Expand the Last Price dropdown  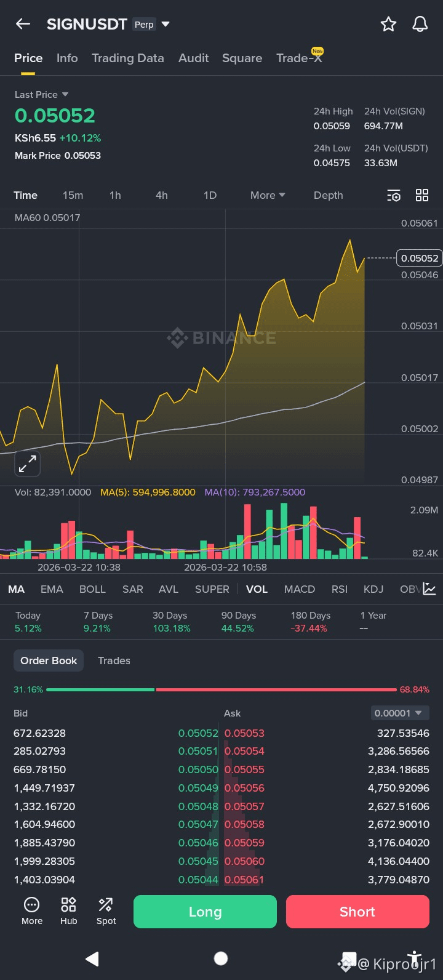41,94
